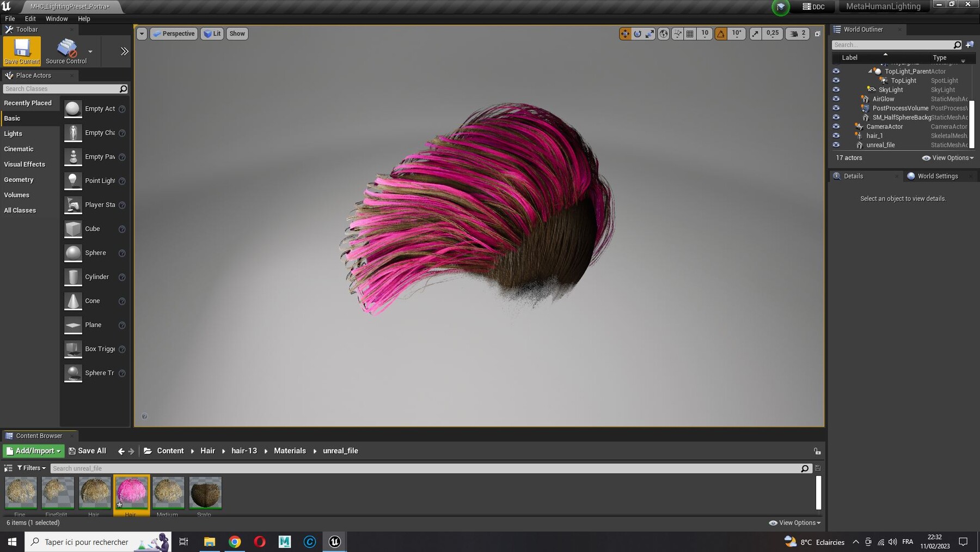
Task: Open the Window menu
Action: click(x=57, y=19)
